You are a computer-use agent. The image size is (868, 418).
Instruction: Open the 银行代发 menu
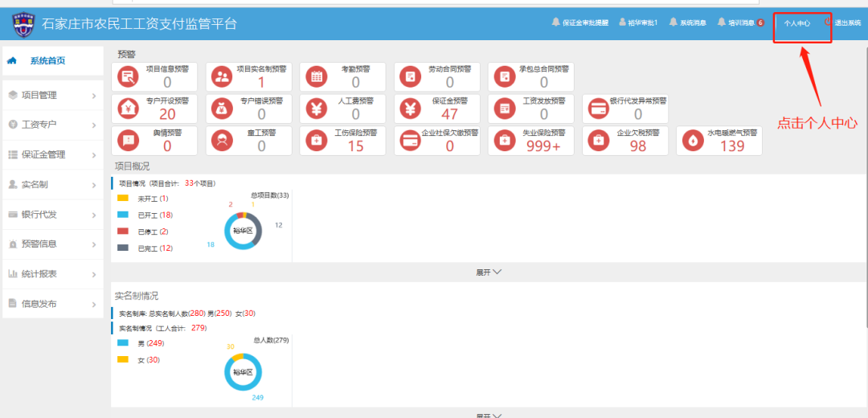[53, 215]
